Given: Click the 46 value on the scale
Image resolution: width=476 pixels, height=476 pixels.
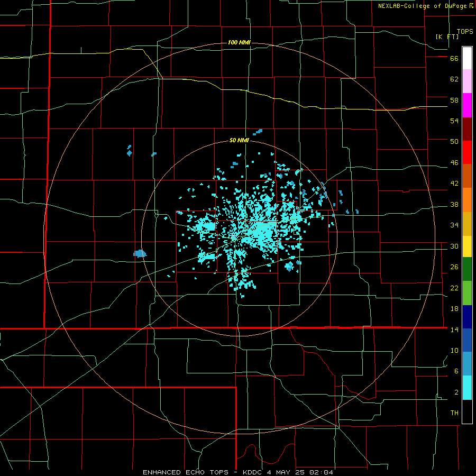Looking at the screenshot, I should [454, 163].
